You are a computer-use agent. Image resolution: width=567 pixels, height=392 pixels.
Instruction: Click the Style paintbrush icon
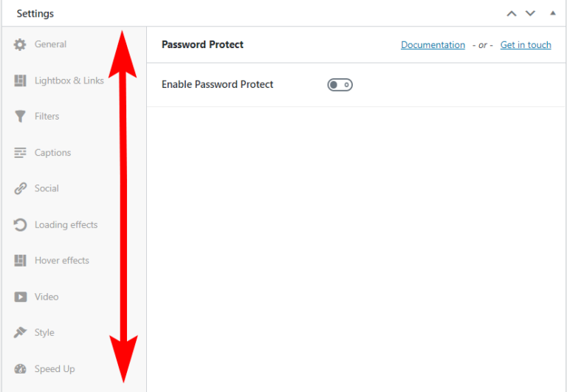[x=20, y=332]
